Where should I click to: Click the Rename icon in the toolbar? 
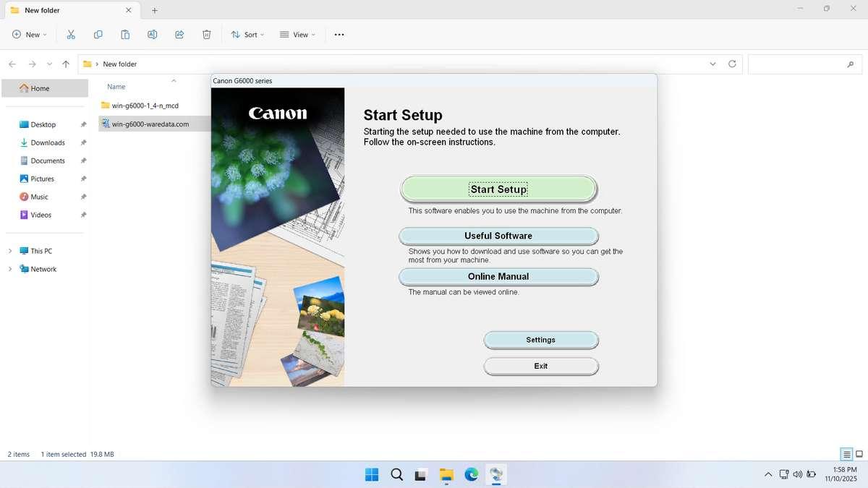pos(152,34)
